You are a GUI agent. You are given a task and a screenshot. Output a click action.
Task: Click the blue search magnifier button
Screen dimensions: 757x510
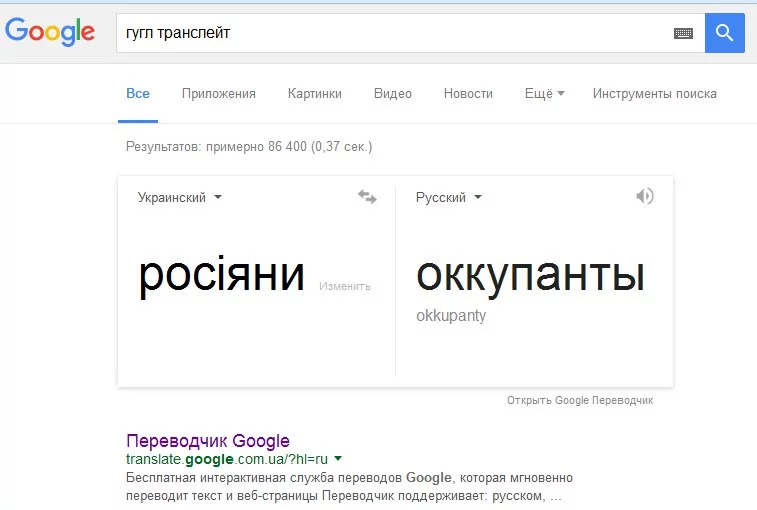[x=725, y=33]
